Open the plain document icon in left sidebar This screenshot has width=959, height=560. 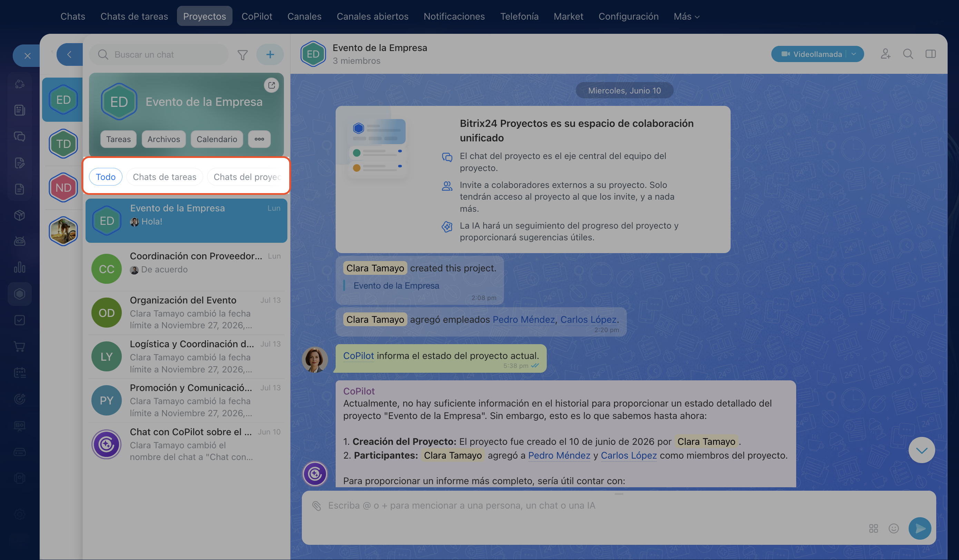click(x=20, y=189)
